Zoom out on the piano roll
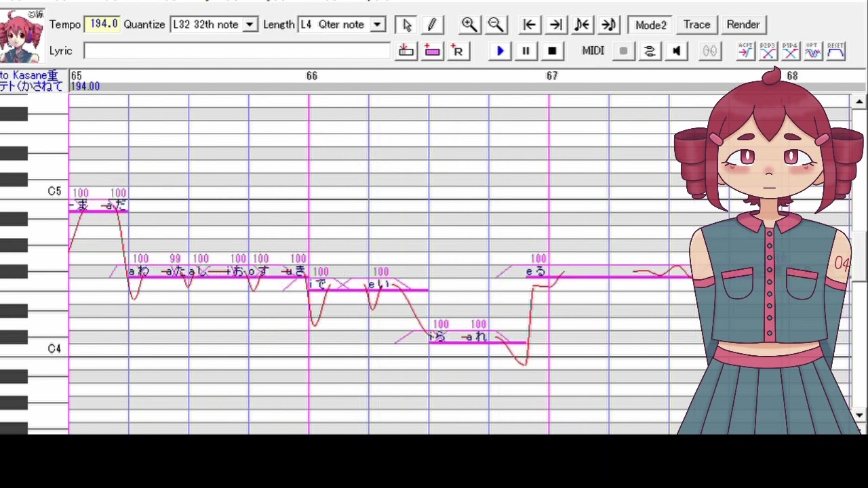Viewport: 868px width, 488px height. [x=496, y=24]
